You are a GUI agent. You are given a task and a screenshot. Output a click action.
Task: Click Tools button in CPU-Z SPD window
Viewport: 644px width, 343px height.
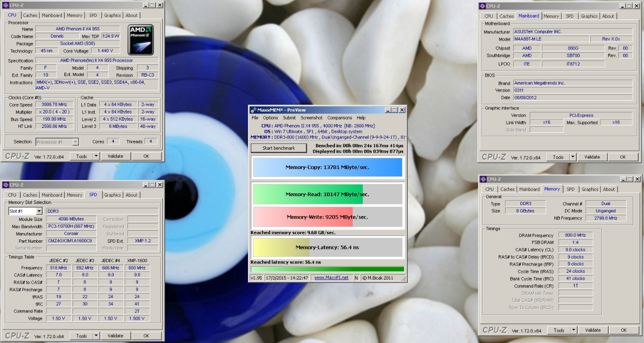81,336
